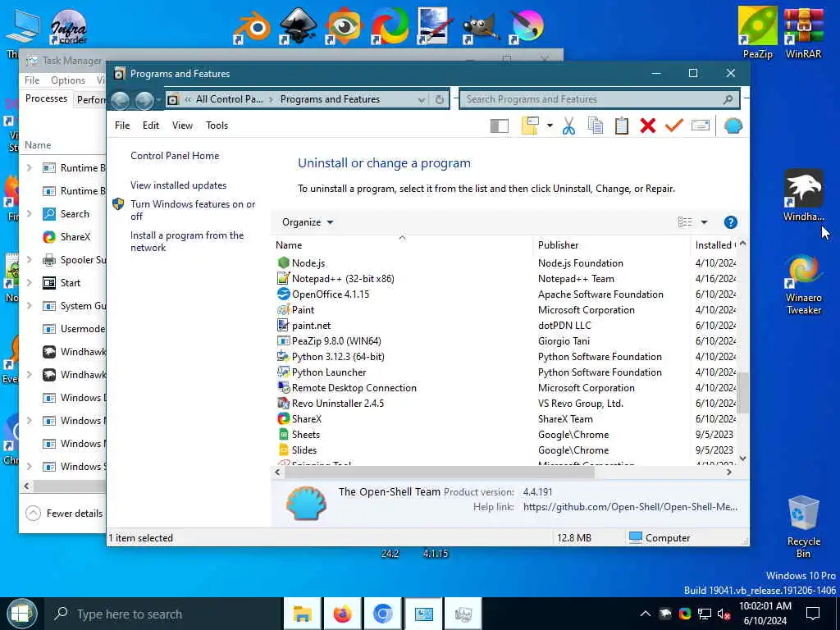Open Turn Windows features on or off

tap(193, 210)
